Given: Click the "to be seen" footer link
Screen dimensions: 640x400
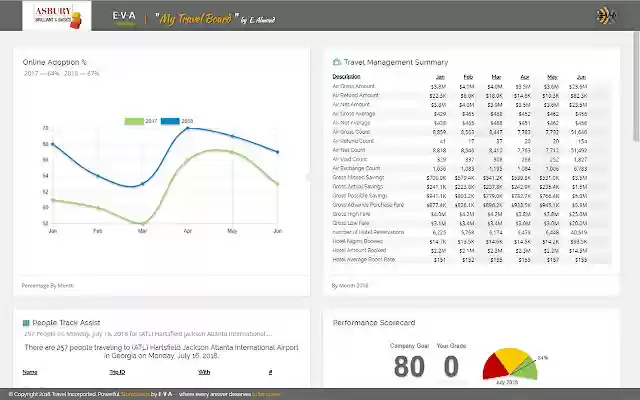Looking at the screenshot, I should point(266,394).
